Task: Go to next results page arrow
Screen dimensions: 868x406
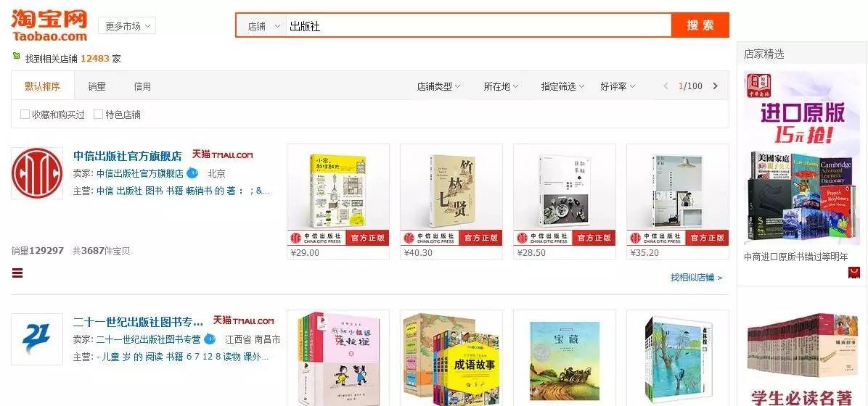Action: pos(715,86)
